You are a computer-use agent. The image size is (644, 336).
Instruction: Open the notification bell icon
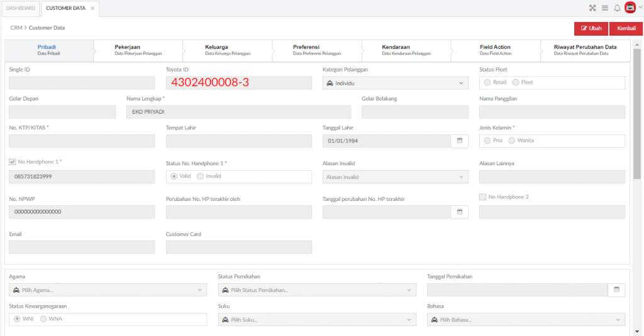click(617, 8)
